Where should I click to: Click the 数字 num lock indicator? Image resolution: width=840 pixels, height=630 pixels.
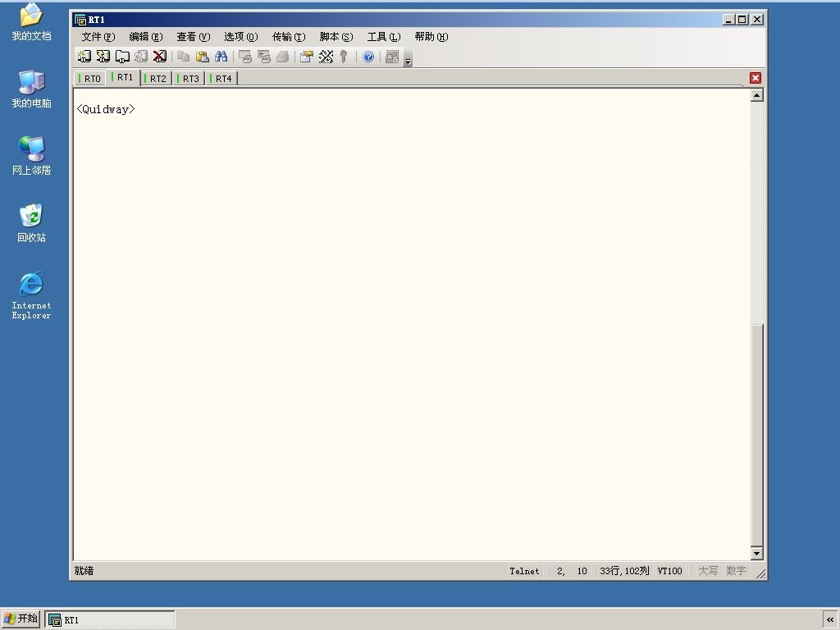736,571
